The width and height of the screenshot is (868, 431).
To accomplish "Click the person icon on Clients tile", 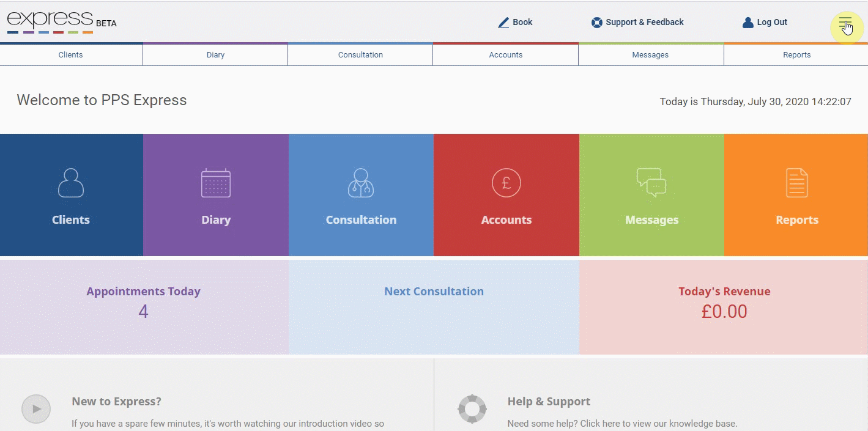I will click(x=71, y=183).
